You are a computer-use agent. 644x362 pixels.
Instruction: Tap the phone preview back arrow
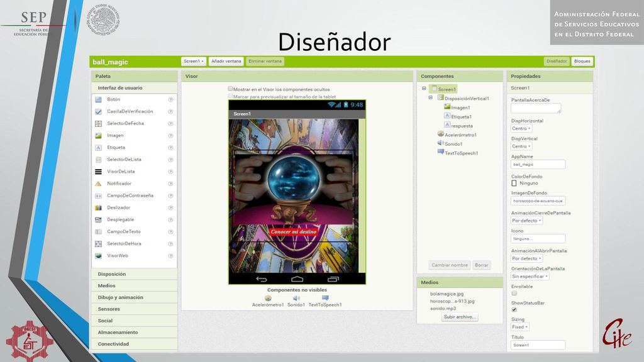click(x=262, y=279)
